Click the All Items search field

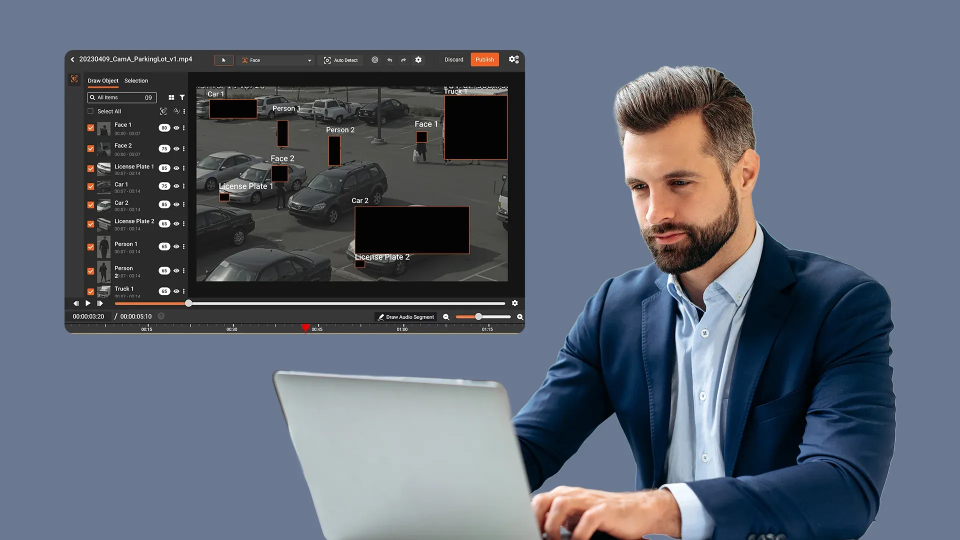point(122,97)
